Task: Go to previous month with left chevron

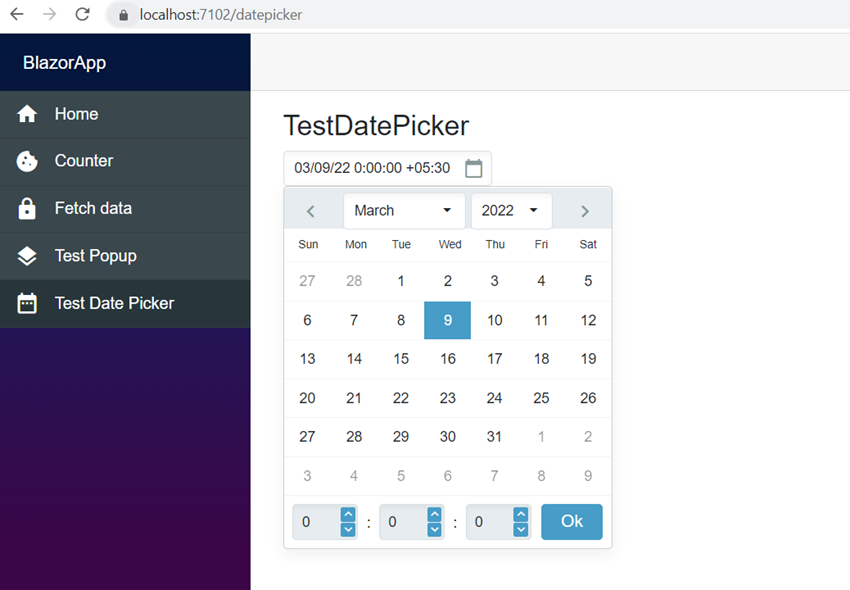Action: pyautogui.click(x=311, y=210)
